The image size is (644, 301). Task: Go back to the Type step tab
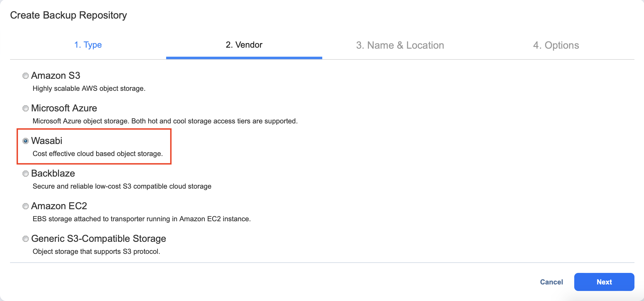coord(88,45)
